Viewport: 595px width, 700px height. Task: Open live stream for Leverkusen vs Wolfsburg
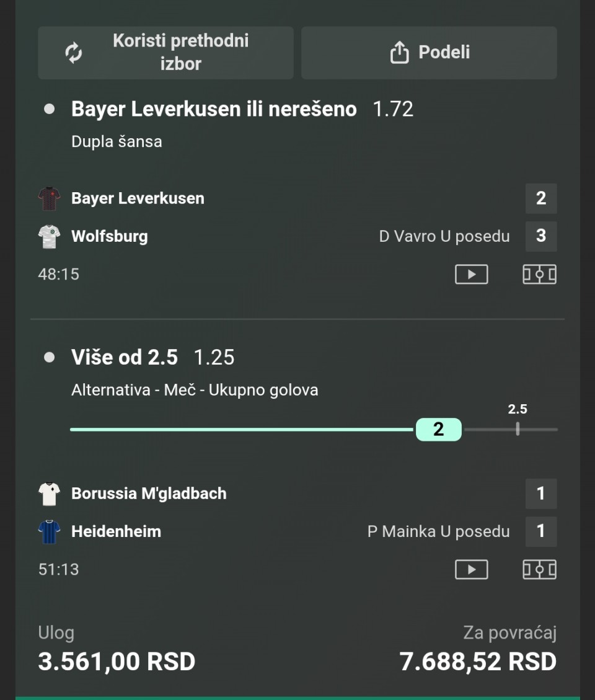(471, 274)
